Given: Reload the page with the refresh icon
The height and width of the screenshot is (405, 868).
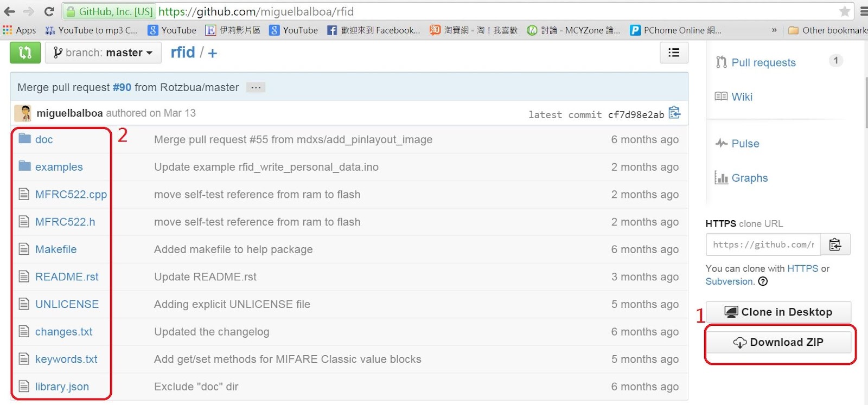Looking at the screenshot, I should point(49,11).
